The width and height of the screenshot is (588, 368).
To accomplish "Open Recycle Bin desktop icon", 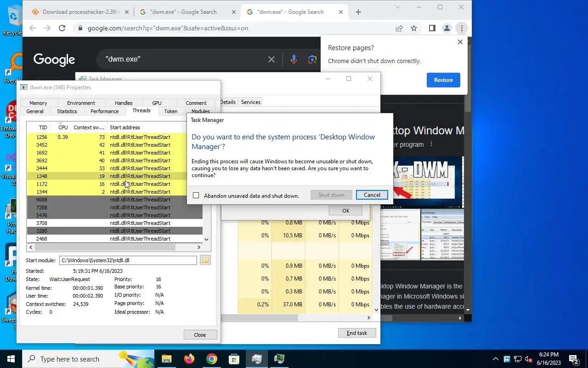I will 12,20.
